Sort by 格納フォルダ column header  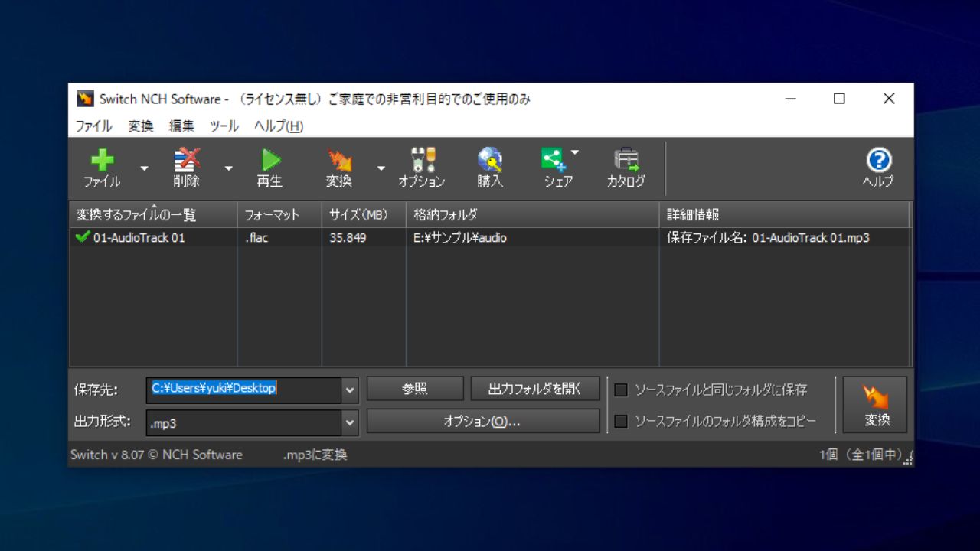click(532, 215)
